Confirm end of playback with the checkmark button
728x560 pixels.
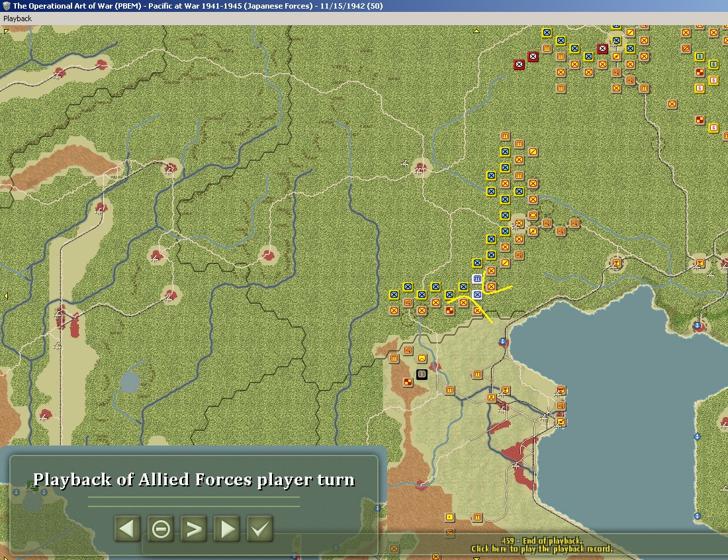[260, 528]
